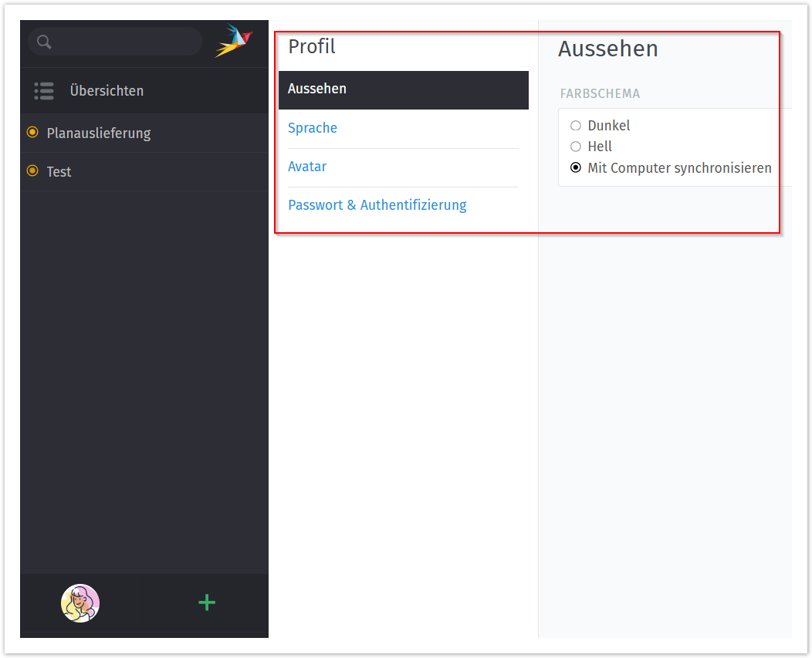Screen dimensions: 812x658
Task: Click the FARBSCHEMA section label
Action: (x=600, y=94)
